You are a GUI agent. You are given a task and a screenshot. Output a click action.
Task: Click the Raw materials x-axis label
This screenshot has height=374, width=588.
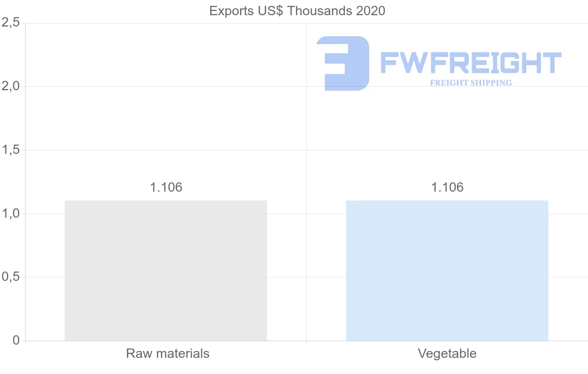point(168,353)
